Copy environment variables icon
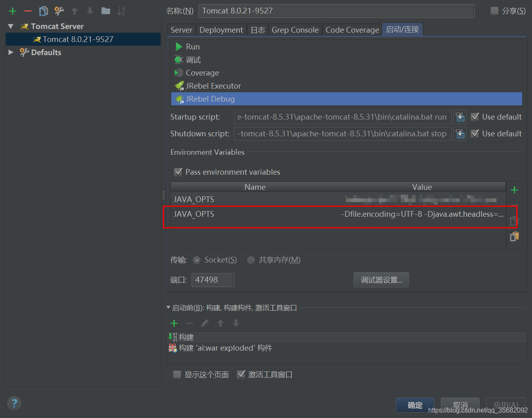This screenshot has height=418, width=532. (x=514, y=221)
